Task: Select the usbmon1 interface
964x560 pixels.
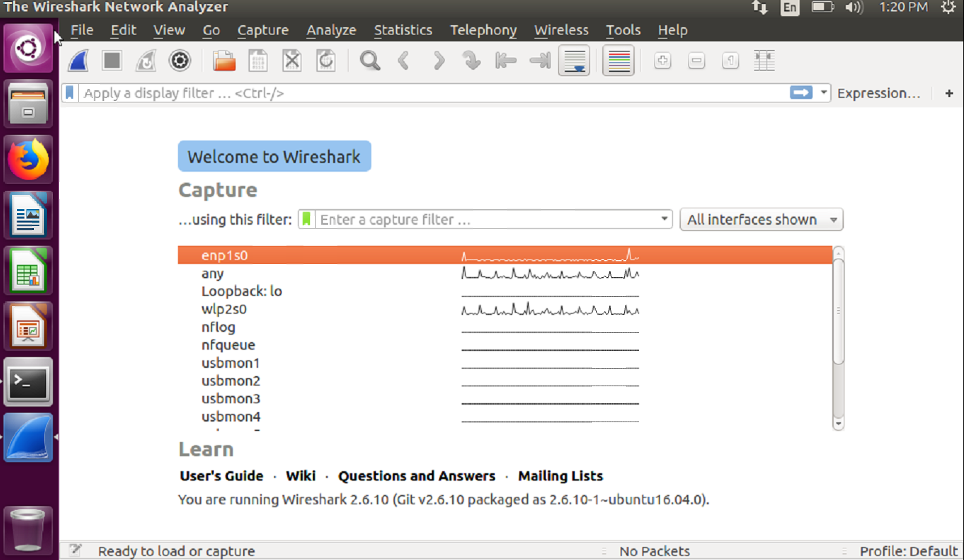Action: coord(505,363)
